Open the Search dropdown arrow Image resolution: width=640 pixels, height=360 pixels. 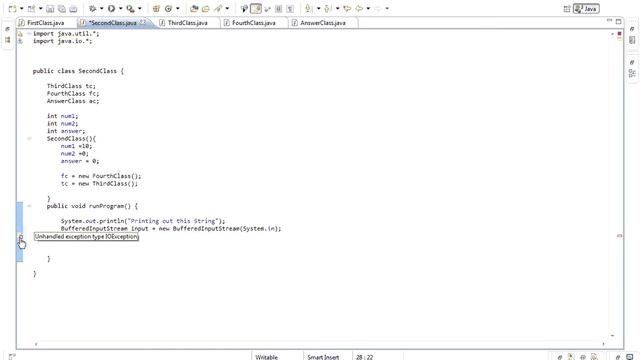pos(227,9)
